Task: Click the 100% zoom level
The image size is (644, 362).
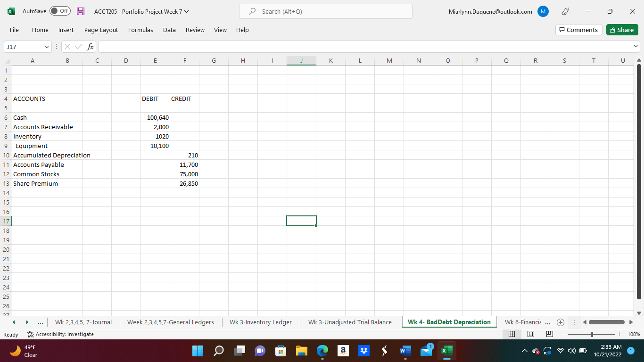Action: point(634,334)
